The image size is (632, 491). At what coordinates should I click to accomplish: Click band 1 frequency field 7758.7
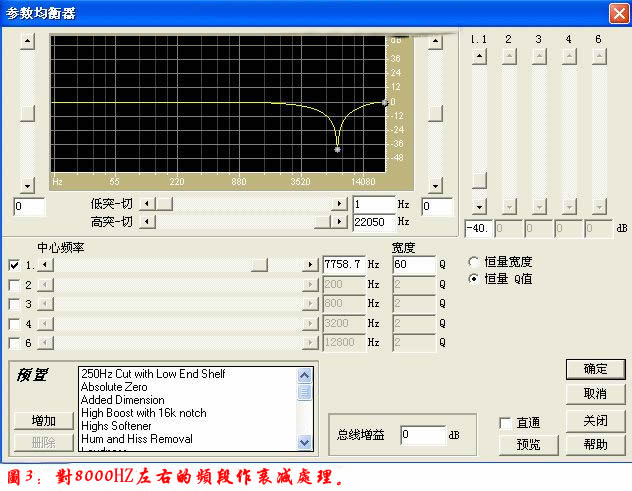344,264
